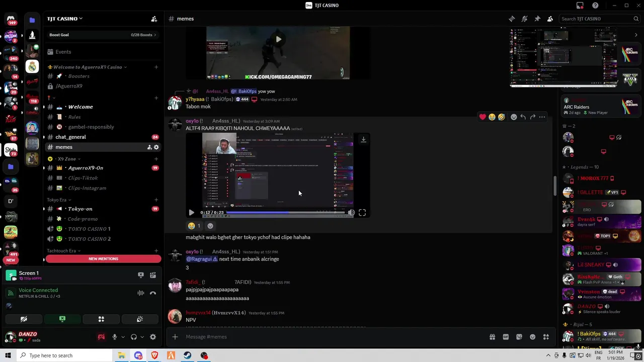The width and height of the screenshot is (644, 362).
Task: Open pinned messages pin icon
Action: coord(537,19)
